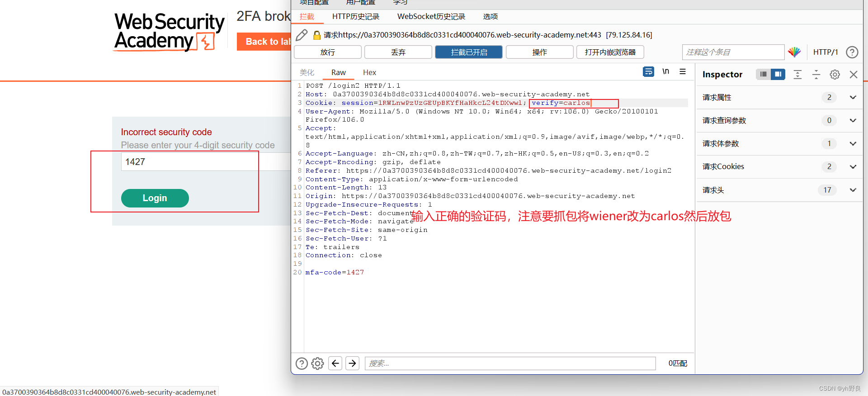Go to previous search match arrow
The width and height of the screenshot is (868, 396).
[x=335, y=363]
